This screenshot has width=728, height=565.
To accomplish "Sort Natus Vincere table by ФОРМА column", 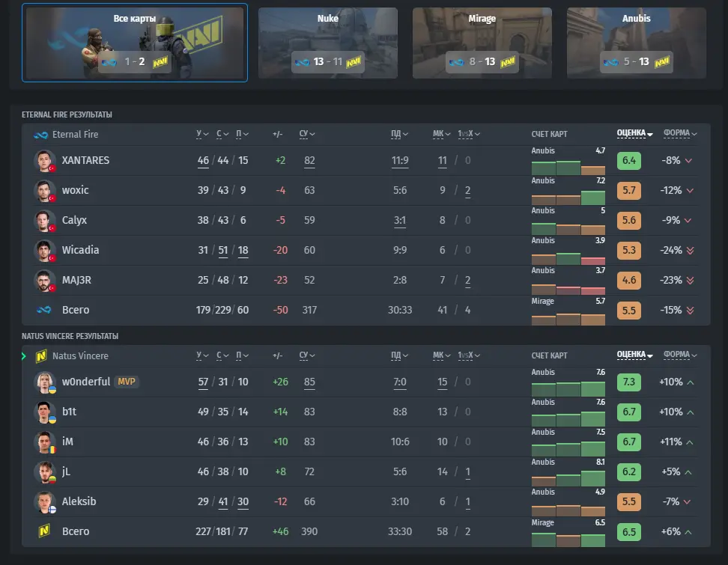I will [x=680, y=355].
